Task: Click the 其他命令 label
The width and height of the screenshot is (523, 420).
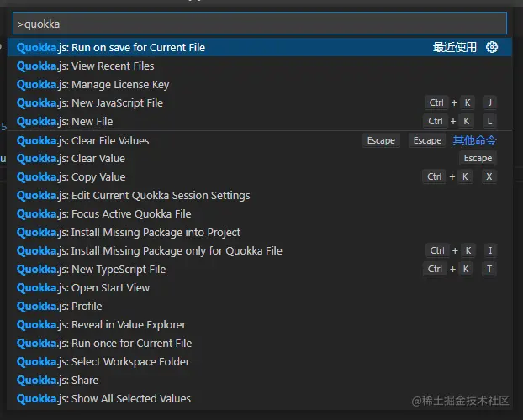Action: [x=474, y=140]
